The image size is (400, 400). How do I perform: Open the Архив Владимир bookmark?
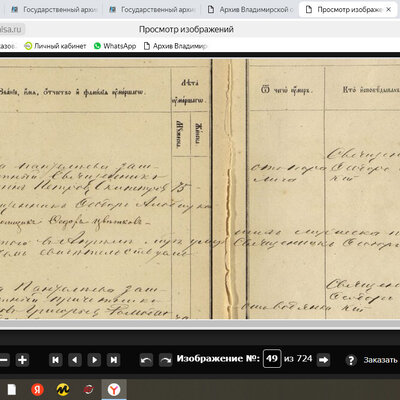pyautogui.click(x=175, y=46)
